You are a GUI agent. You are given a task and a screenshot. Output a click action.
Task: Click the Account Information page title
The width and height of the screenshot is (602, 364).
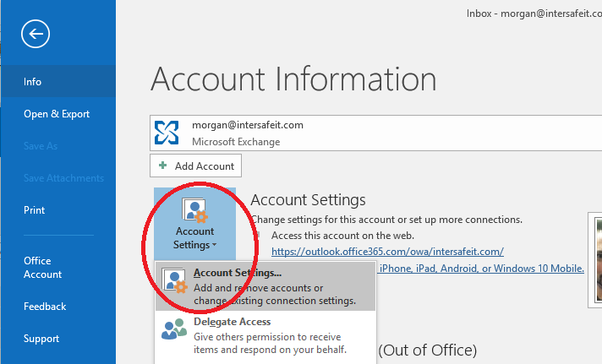pyautogui.click(x=293, y=79)
